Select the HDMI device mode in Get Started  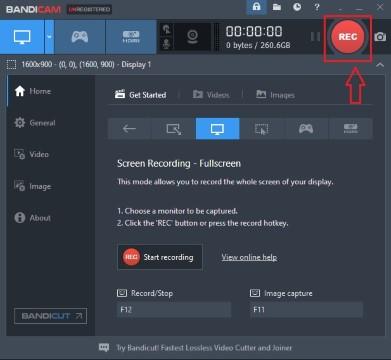350,129
